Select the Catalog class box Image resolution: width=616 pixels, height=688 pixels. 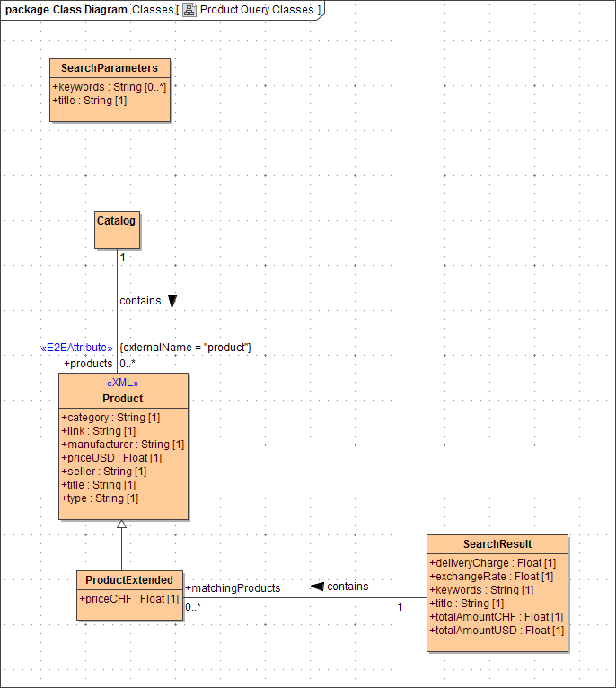pos(117,229)
